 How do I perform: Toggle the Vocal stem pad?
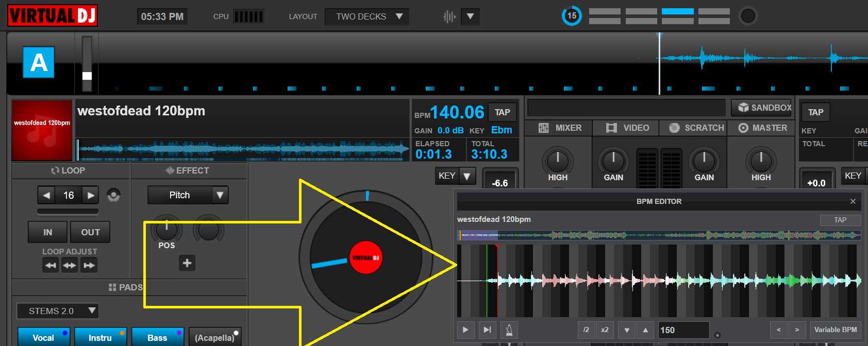tap(44, 337)
